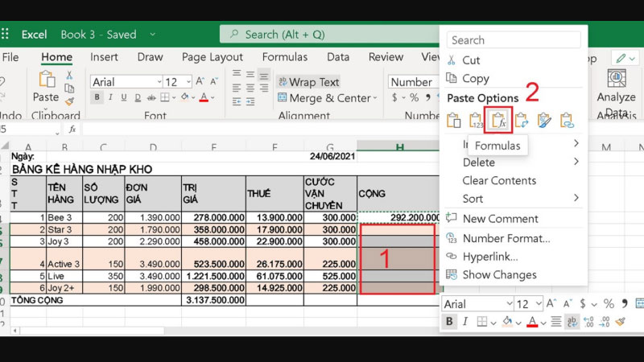This screenshot has width=644, height=362.
Task: Click the Paste Transpose icon
Action: 521,120
